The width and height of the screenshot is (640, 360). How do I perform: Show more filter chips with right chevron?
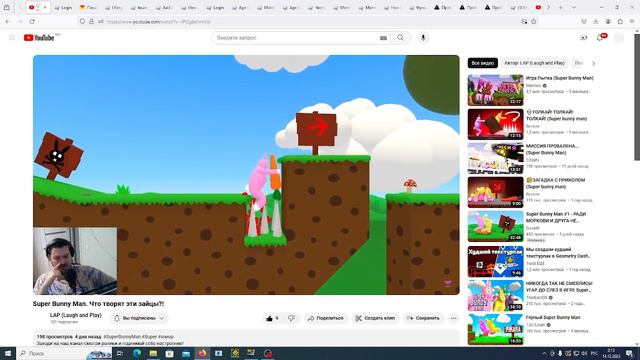pos(593,63)
